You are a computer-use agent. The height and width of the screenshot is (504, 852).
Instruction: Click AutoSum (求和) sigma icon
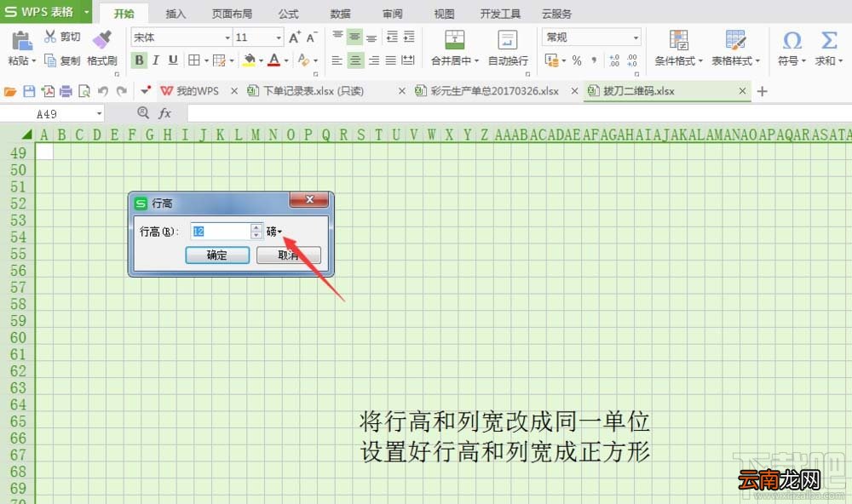(x=829, y=40)
